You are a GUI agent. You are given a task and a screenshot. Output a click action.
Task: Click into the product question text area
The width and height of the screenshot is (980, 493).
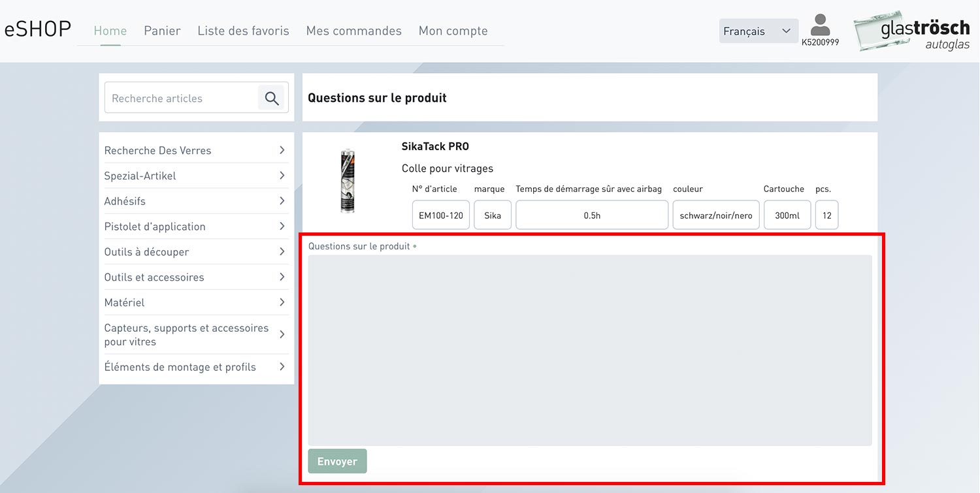pos(590,351)
